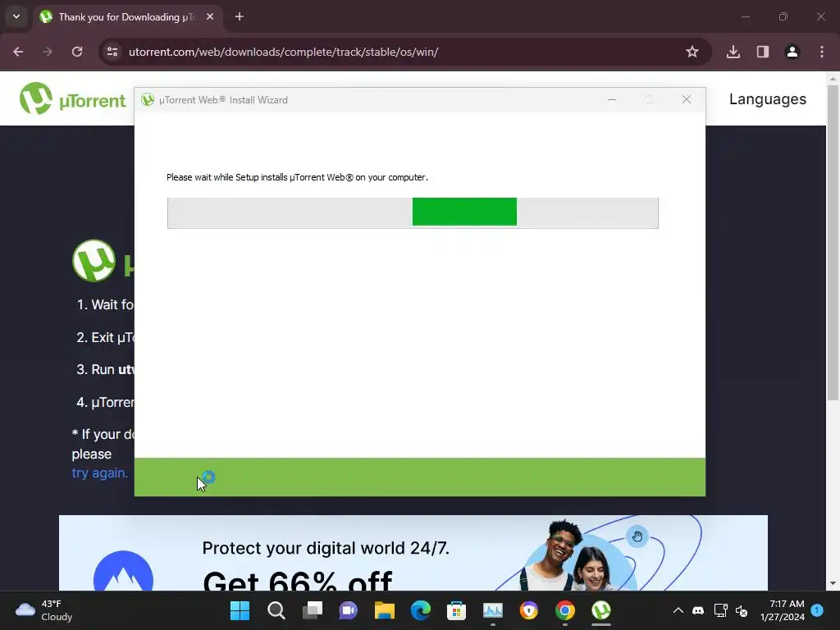Minimize the Install Wizard window

pyautogui.click(x=612, y=99)
